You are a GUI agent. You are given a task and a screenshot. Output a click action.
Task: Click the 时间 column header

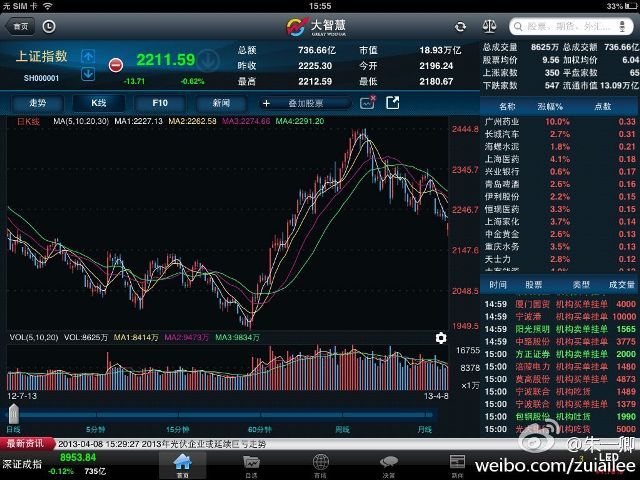pyautogui.click(x=498, y=285)
